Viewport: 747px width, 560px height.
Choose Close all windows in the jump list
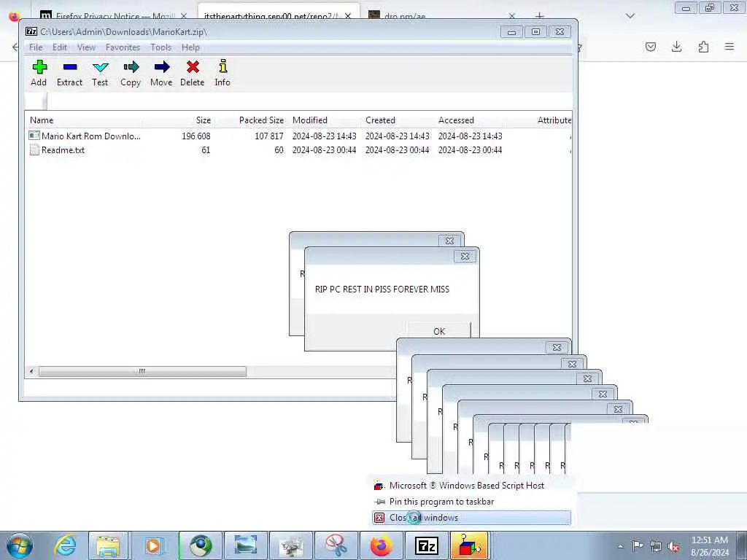pos(471,518)
